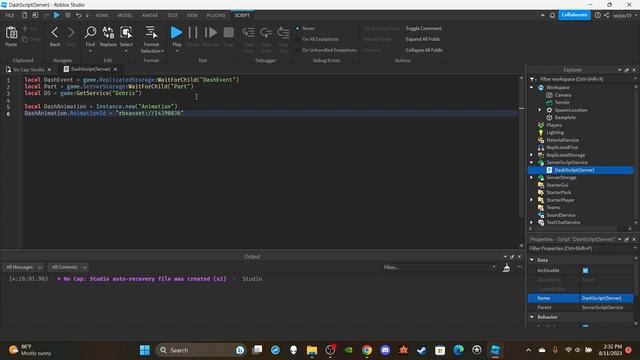Select the Players service
This screenshot has width=640, height=360.
(553, 125)
